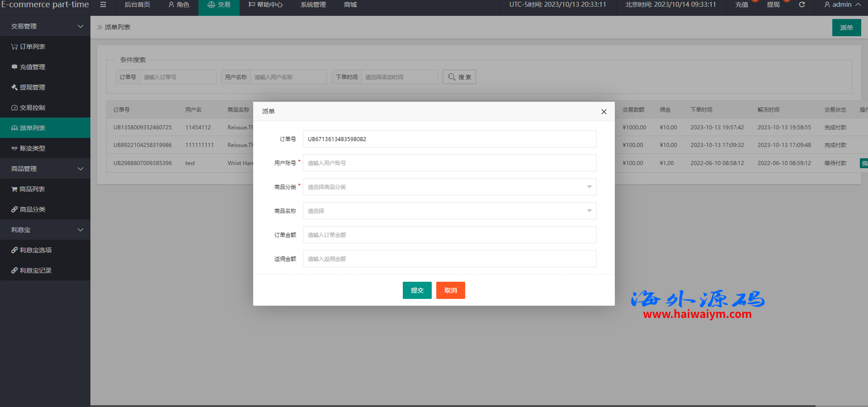Click the 用户账号 input field
This screenshot has height=407, width=868.
tap(449, 163)
